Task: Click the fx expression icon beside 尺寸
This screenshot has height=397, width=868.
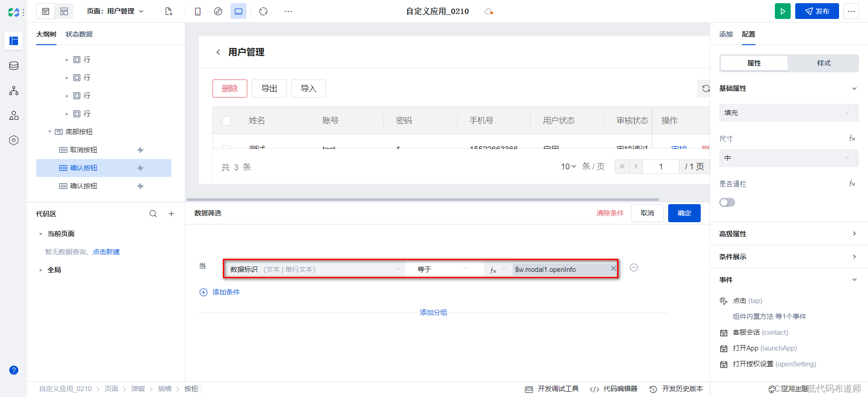Action: tap(852, 138)
